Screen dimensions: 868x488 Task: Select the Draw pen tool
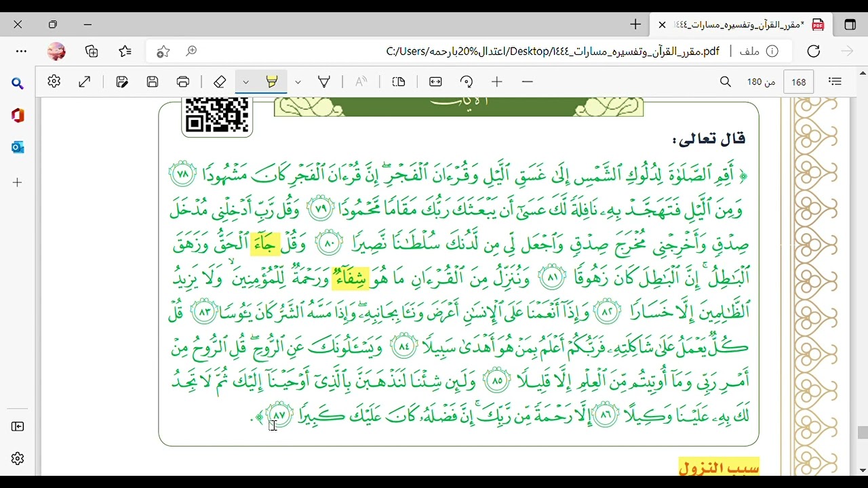click(x=324, y=81)
